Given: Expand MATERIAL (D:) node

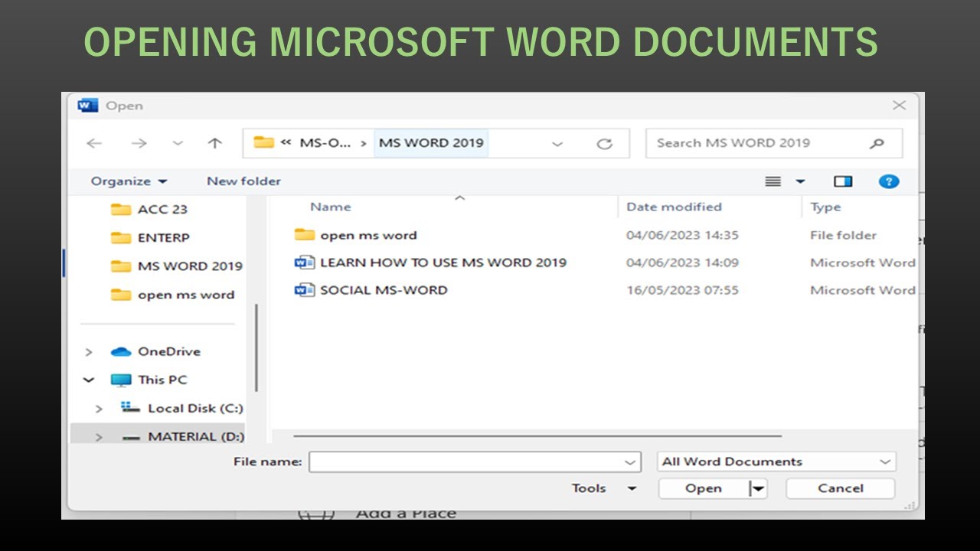Looking at the screenshot, I should [x=99, y=437].
